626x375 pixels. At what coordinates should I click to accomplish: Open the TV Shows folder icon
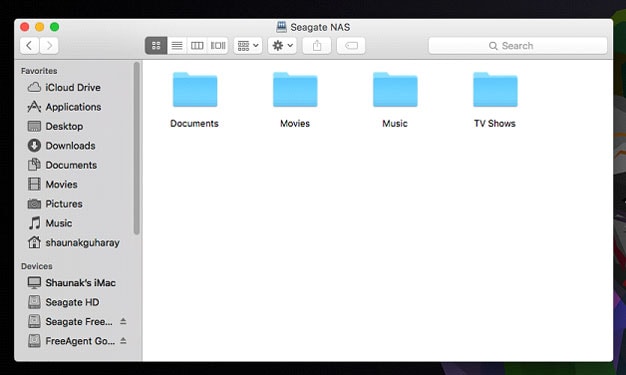click(495, 90)
